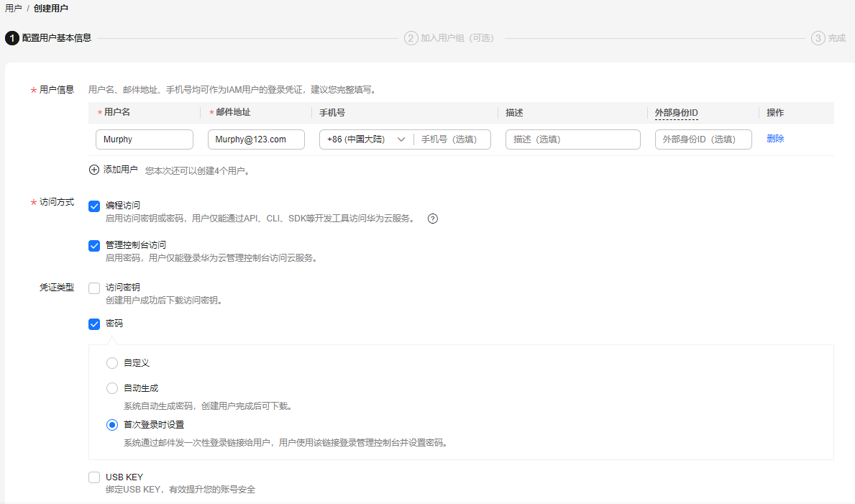855x504 pixels.
Task: Click the 邮件地址 column header
Action: [x=233, y=112]
